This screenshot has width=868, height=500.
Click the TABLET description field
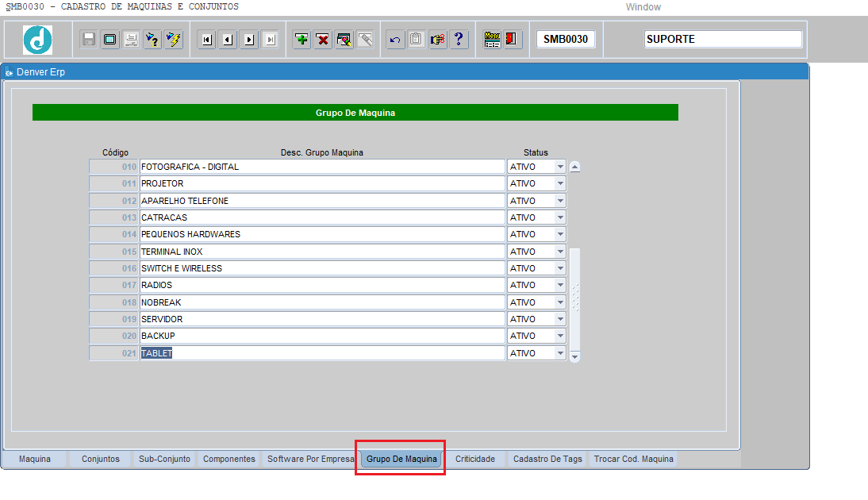[322, 353]
